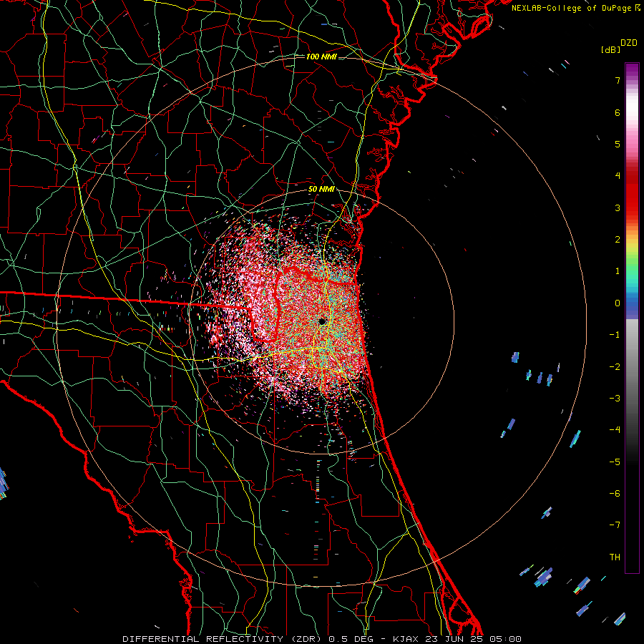This screenshot has height=644, width=644.
Task: Click the -3 dB tick label
Action: 615,399
